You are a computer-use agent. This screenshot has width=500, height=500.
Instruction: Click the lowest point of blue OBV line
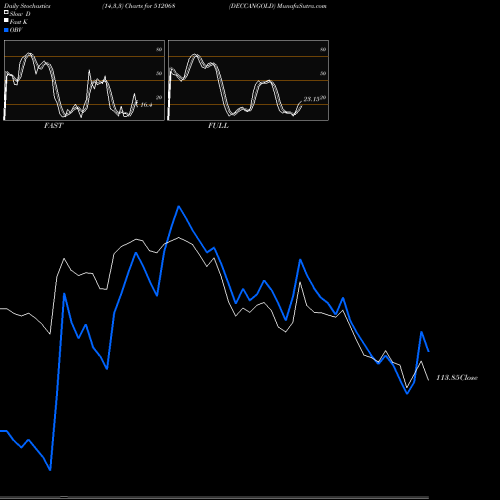coord(50,470)
